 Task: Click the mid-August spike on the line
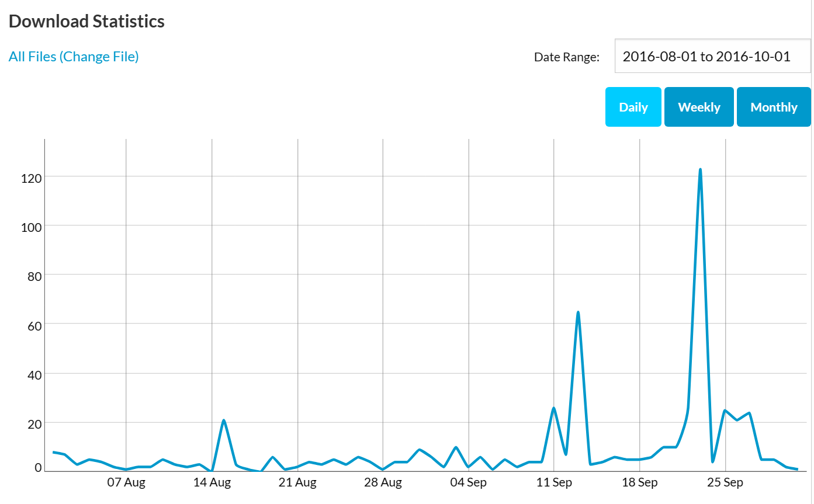224,420
